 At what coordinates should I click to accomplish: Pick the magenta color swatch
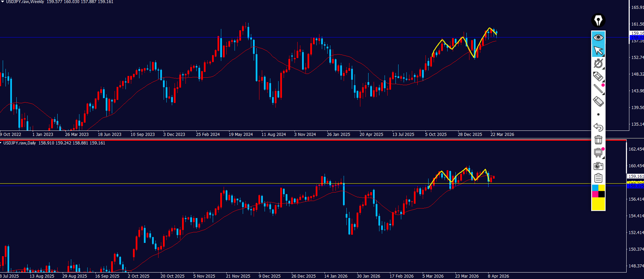click(x=595, y=194)
